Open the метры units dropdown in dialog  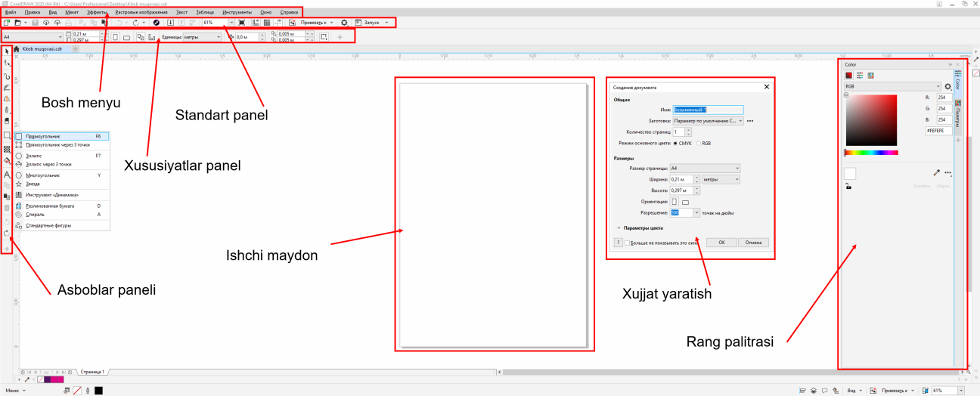721,179
